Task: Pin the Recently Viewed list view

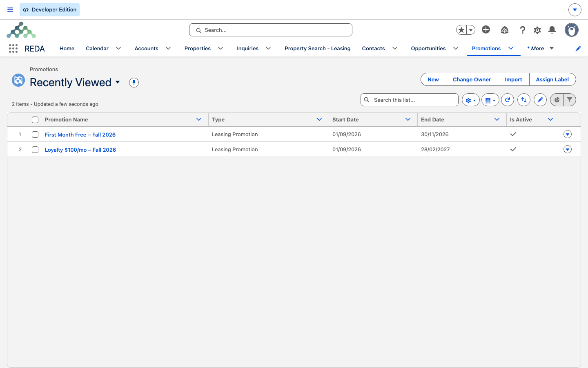Action: click(x=134, y=83)
